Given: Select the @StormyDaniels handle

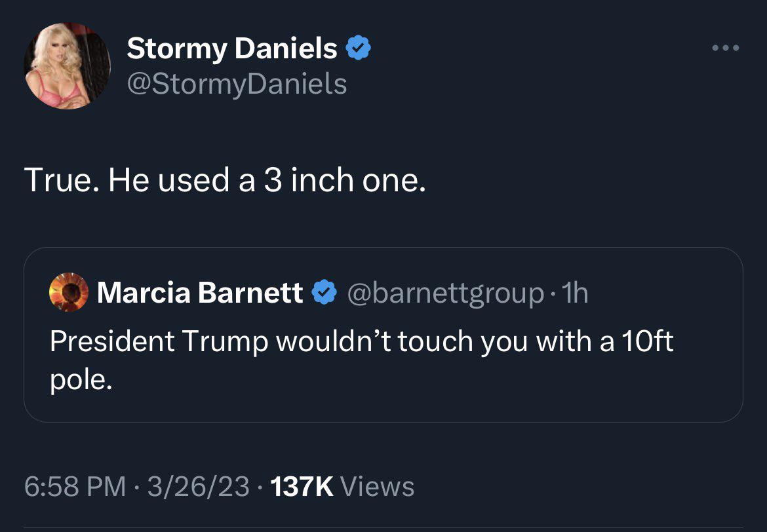Looking at the screenshot, I should [236, 84].
